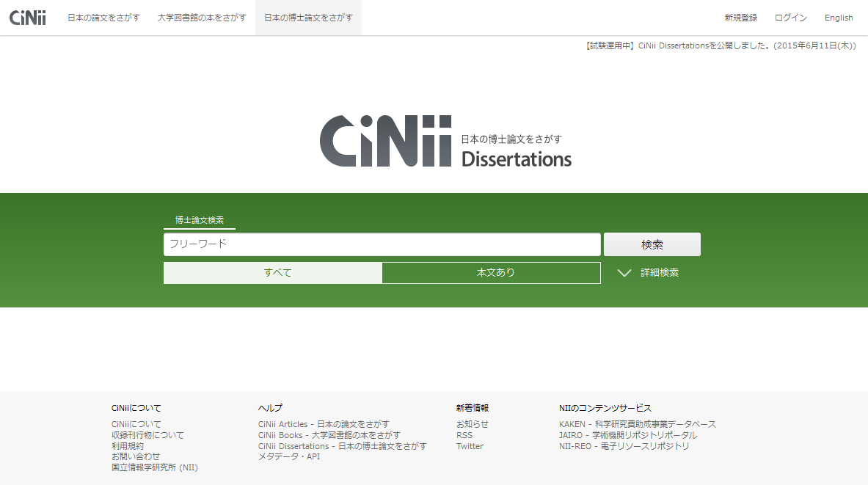Expand the 詳細検索 advanced search chevron
868x485 pixels.
tap(624, 273)
